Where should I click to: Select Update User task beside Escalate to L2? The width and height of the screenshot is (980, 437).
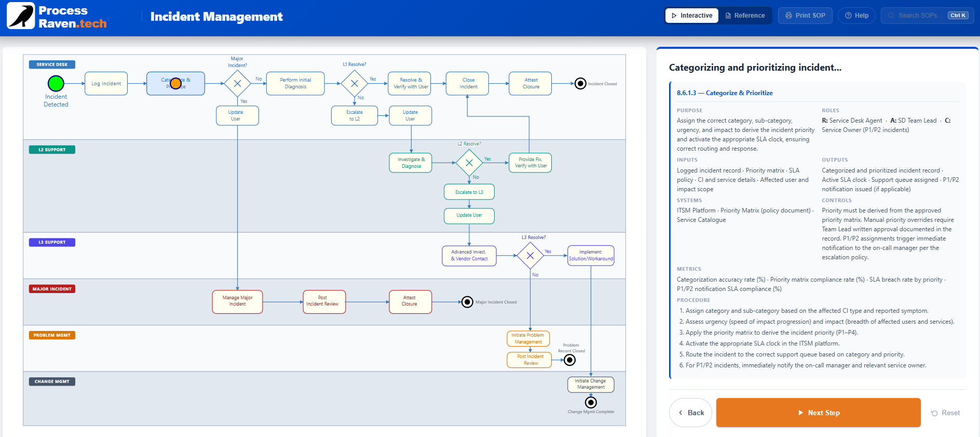tap(410, 115)
